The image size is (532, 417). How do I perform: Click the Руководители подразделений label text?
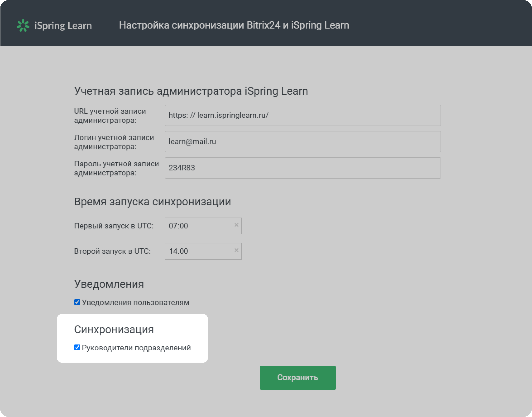(136, 348)
